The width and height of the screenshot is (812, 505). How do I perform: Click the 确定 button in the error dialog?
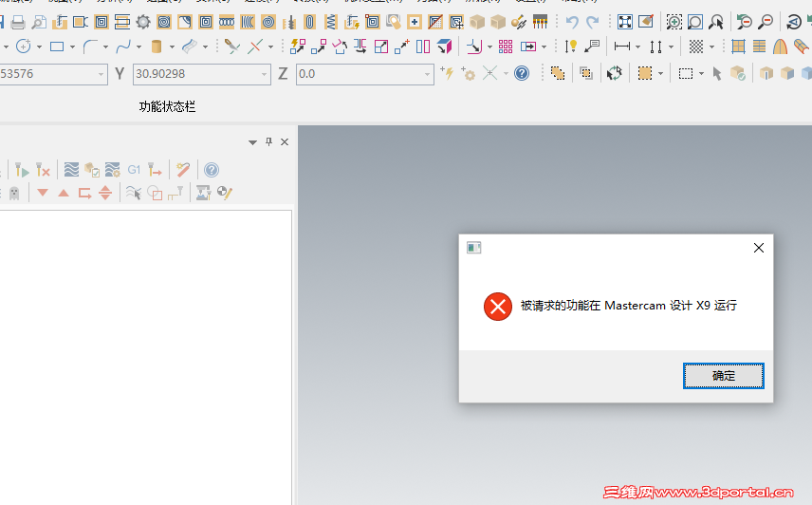(723, 376)
